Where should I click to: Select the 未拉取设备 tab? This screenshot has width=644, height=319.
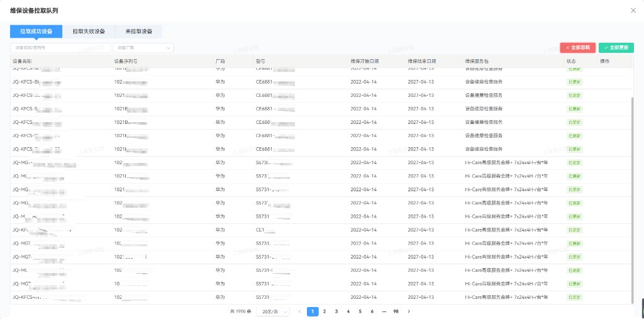click(139, 31)
